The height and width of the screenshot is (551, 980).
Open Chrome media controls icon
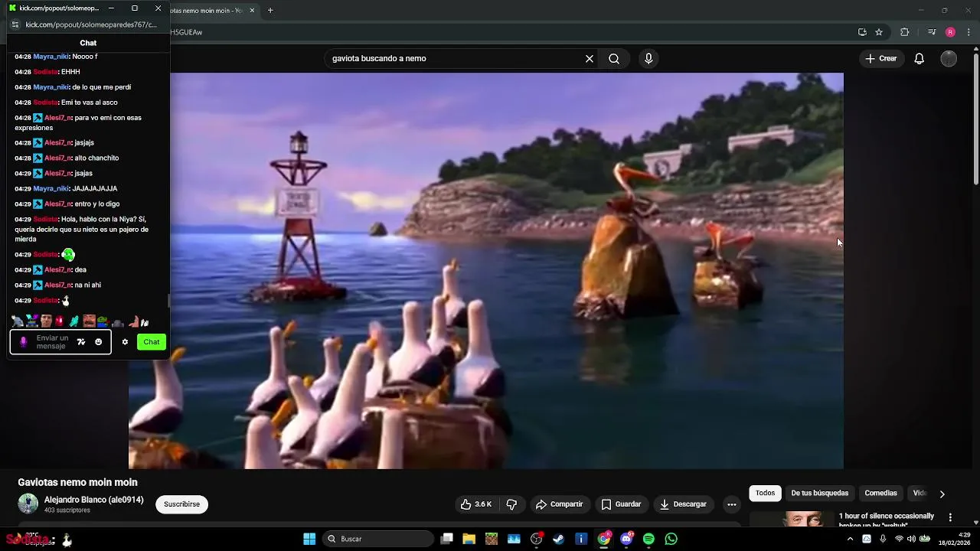pyautogui.click(x=932, y=32)
